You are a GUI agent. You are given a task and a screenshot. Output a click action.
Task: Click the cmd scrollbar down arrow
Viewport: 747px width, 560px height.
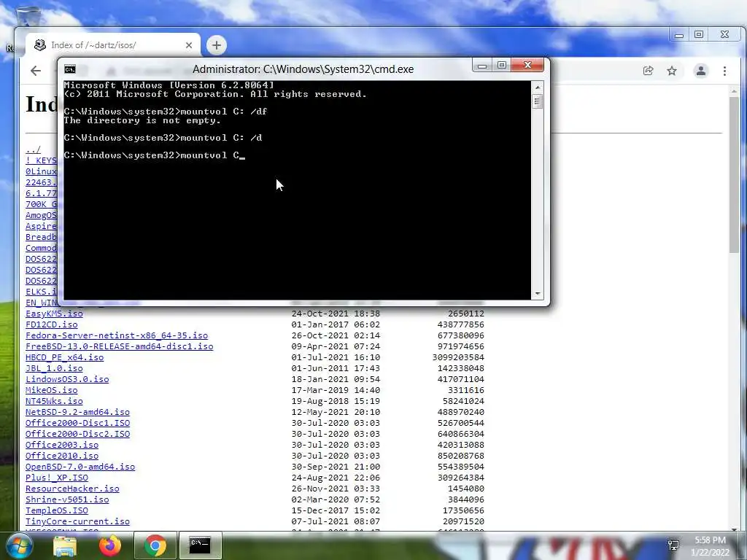click(538, 294)
